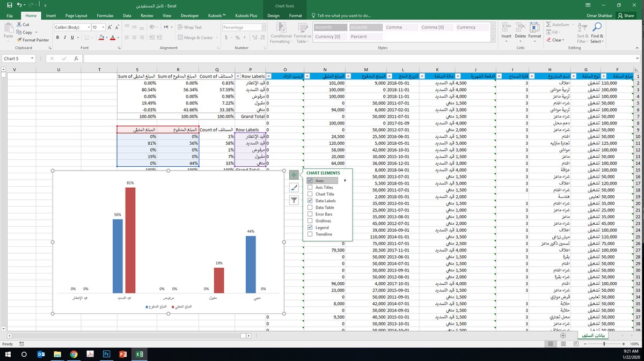The image size is (644, 361).
Task: Uncheck the Legend checkbox
Action: pyautogui.click(x=310, y=227)
